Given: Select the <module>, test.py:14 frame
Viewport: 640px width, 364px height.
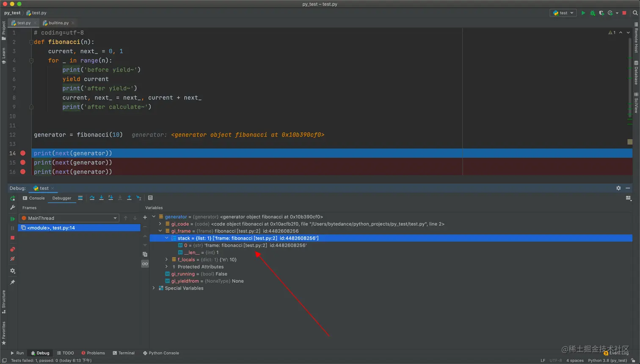Looking at the screenshot, I should click(79, 227).
